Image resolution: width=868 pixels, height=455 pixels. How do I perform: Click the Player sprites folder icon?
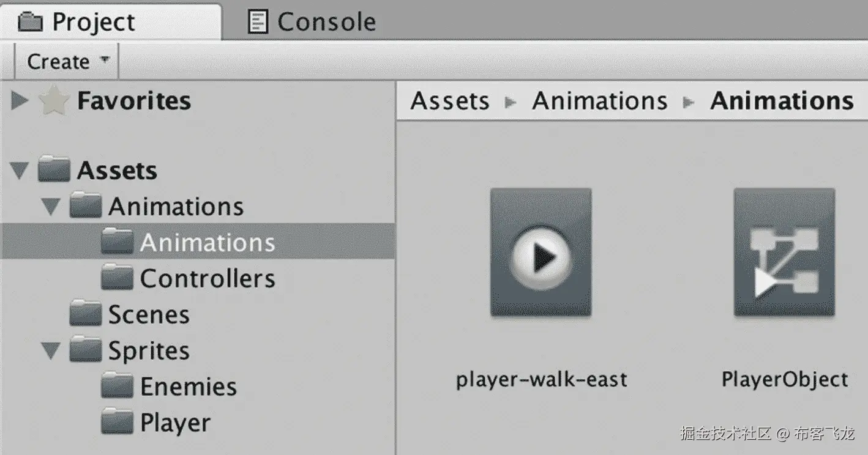(x=117, y=423)
